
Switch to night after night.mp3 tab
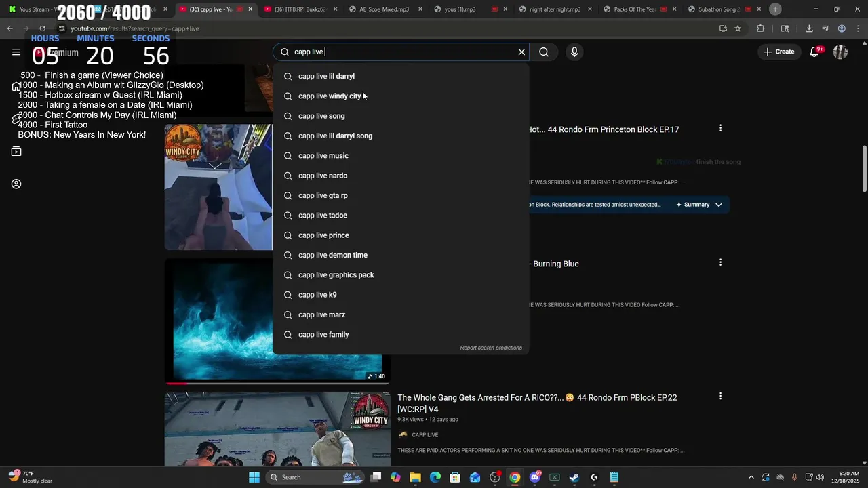pyautogui.click(x=555, y=9)
